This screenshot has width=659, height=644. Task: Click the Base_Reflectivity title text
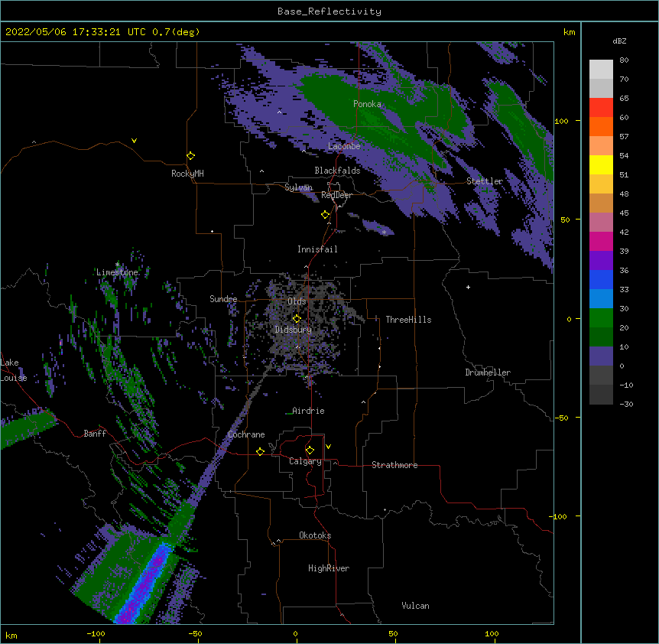tap(329, 11)
